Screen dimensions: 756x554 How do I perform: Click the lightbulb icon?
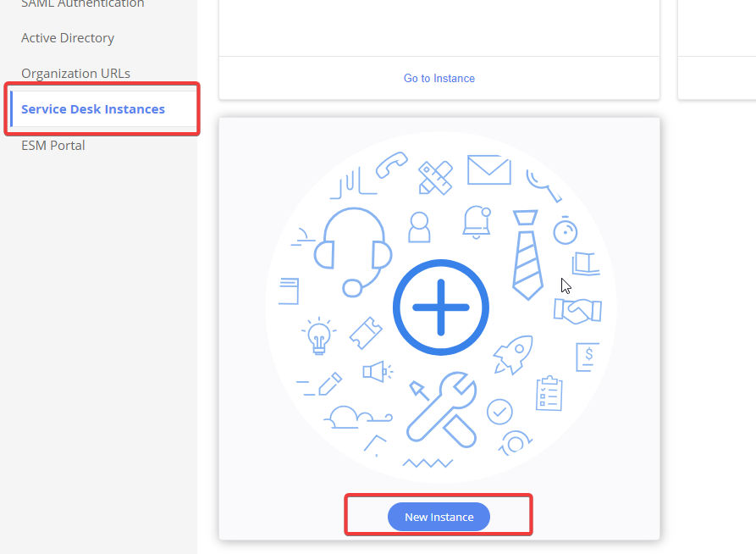[x=319, y=336]
